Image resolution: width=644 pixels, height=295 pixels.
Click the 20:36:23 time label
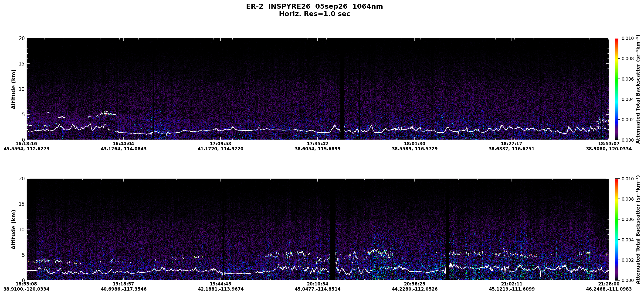coord(414,284)
